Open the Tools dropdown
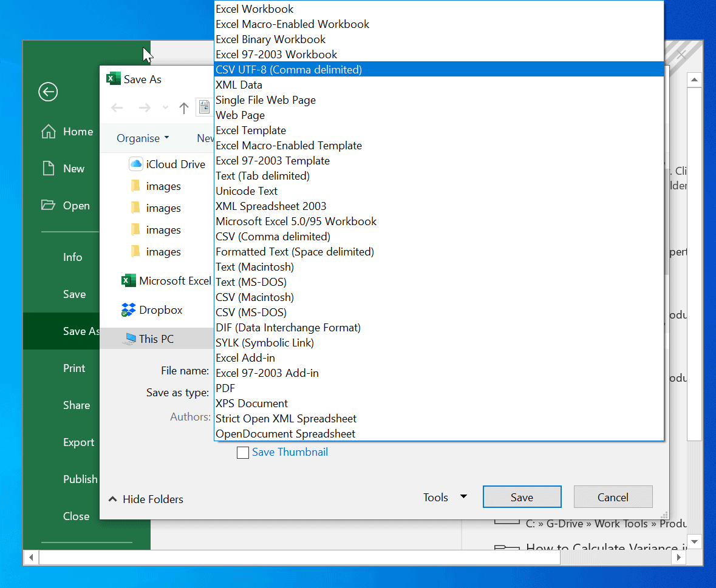716x588 pixels. tap(445, 497)
